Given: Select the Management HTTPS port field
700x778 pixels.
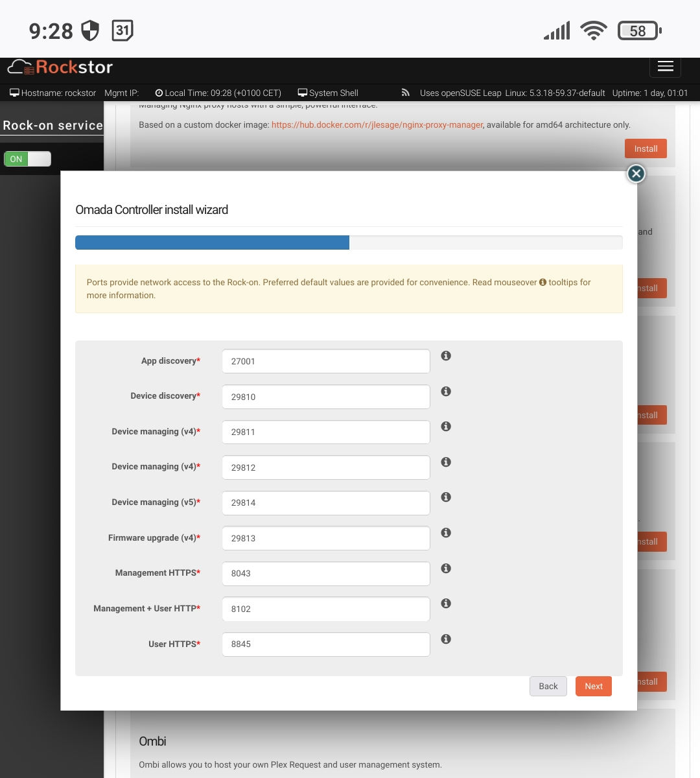Looking at the screenshot, I should 326,573.
